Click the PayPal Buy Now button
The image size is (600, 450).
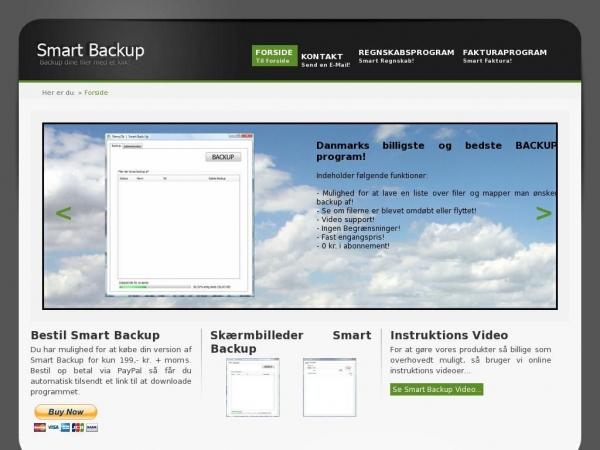click(66, 412)
